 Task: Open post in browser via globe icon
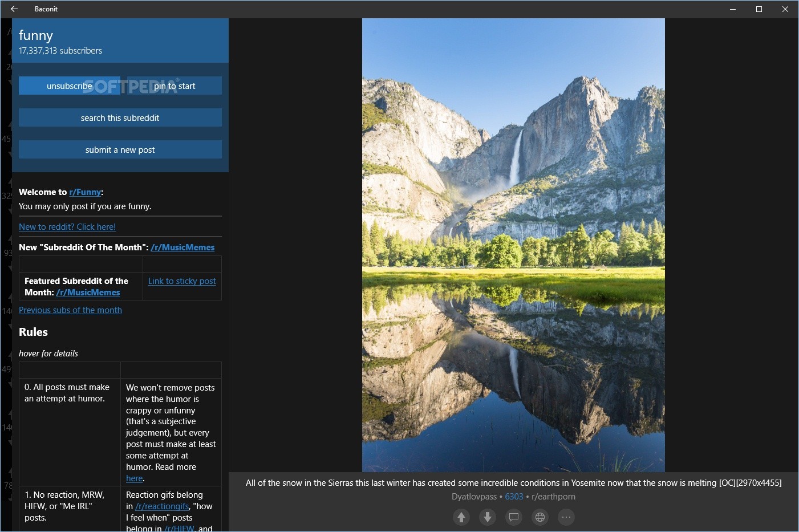pyautogui.click(x=540, y=517)
